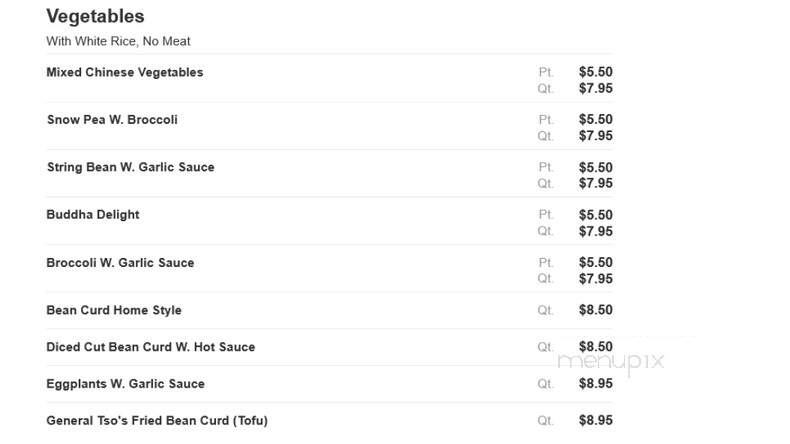Select the Vegetables section heading
790x444 pixels.
click(95, 16)
